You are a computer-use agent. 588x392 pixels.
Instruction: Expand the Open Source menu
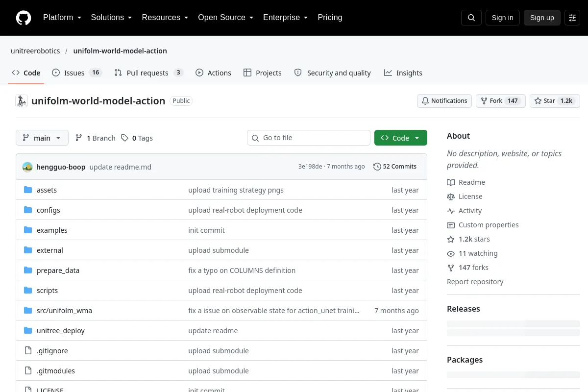click(225, 18)
